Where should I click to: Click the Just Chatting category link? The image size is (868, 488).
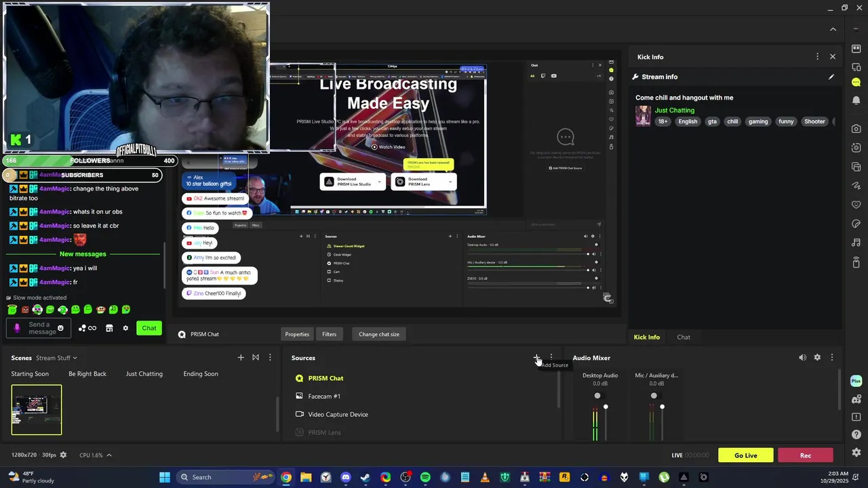(675, 110)
